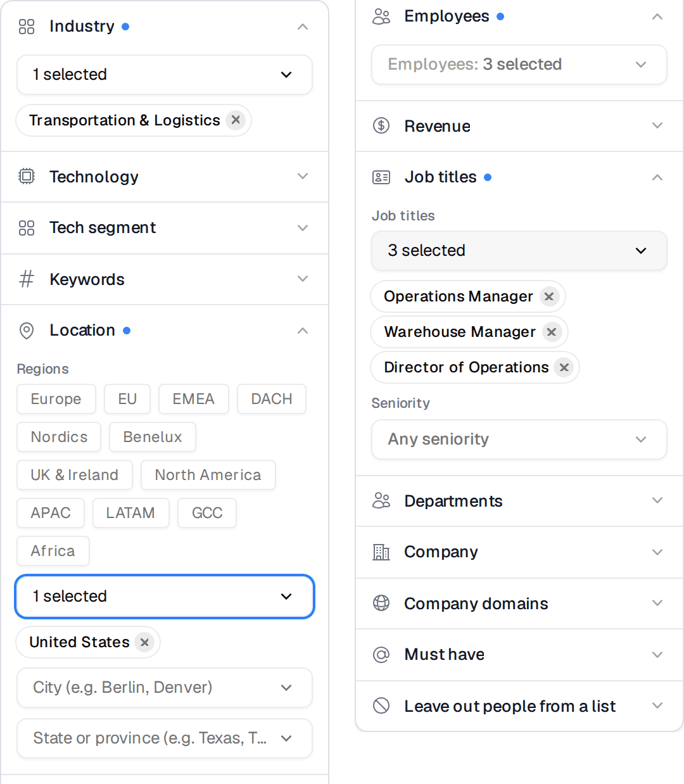Click the Must have section title

click(x=445, y=654)
